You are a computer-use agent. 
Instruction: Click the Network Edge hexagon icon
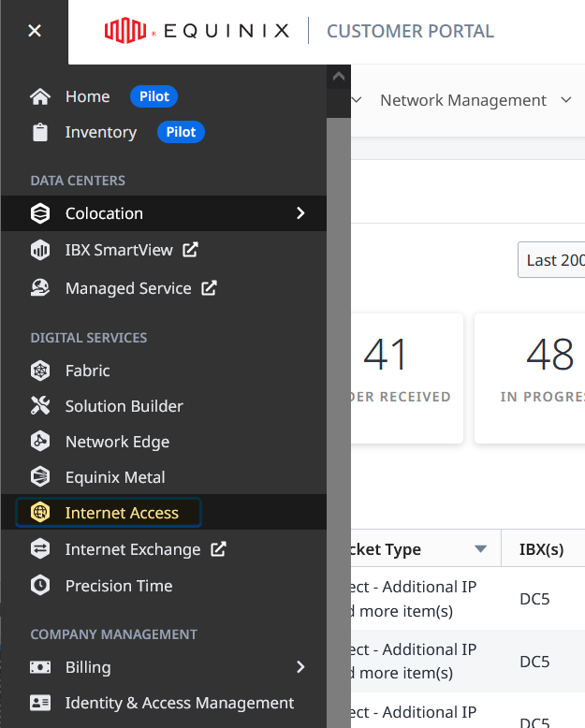[40, 442]
